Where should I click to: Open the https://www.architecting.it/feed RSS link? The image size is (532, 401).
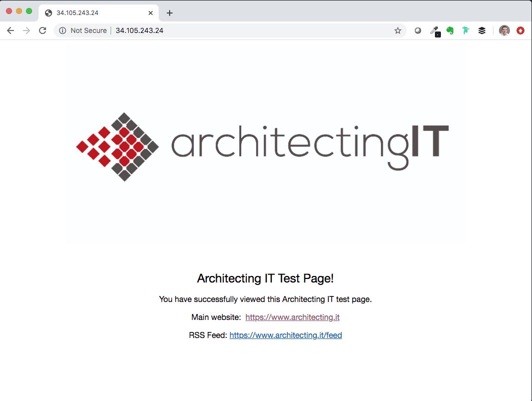pos(286,335)
